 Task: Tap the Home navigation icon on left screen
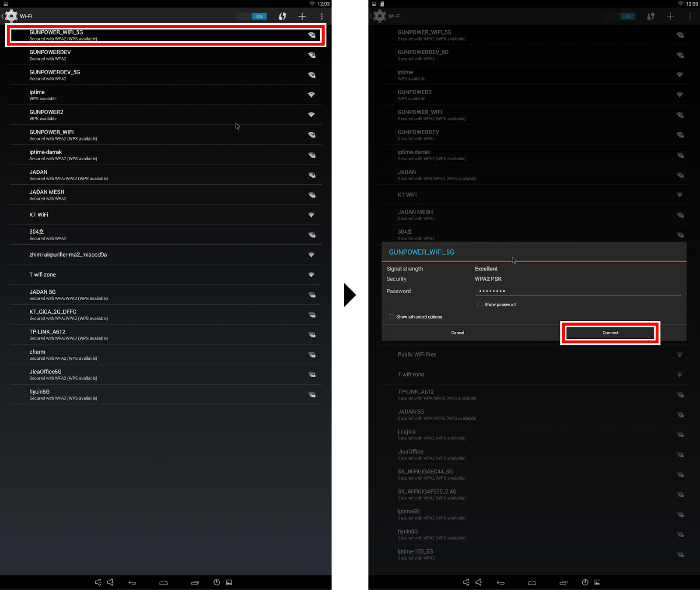[164, 583]
